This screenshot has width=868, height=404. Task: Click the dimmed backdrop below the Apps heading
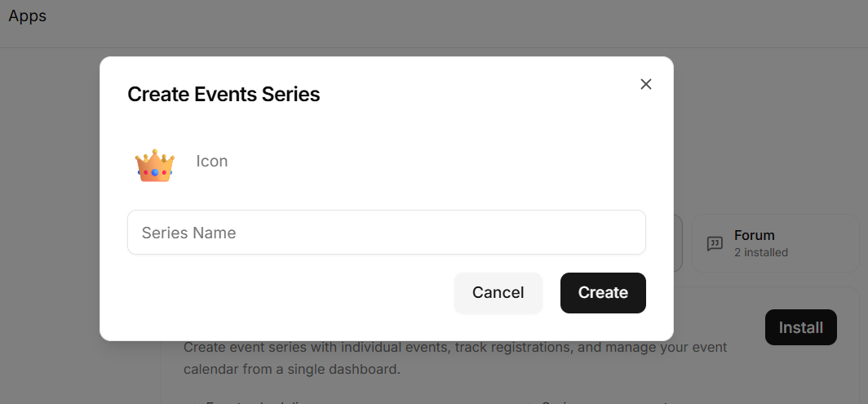pyautogui.click(x=50, y=222)
